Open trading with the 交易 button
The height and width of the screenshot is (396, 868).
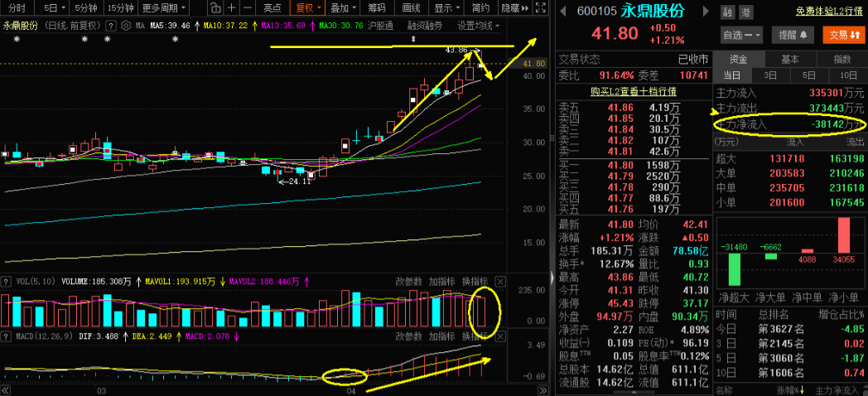[x=843, y=35]
